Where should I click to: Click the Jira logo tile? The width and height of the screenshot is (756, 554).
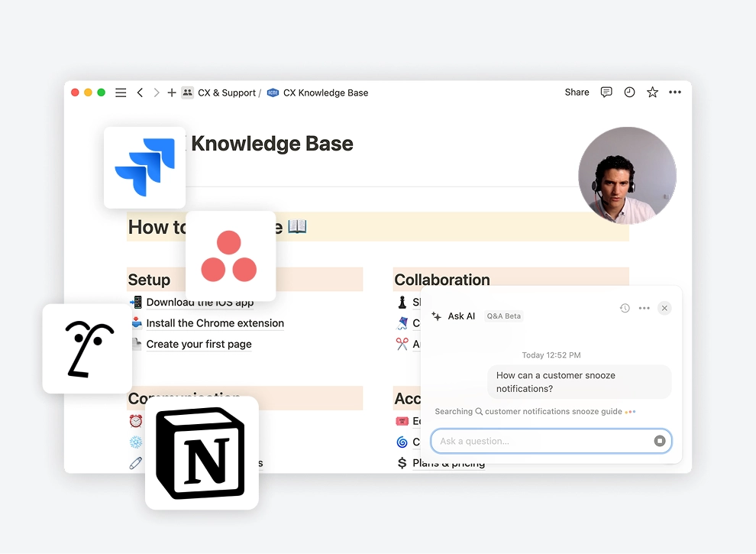[x=144, y=167]
